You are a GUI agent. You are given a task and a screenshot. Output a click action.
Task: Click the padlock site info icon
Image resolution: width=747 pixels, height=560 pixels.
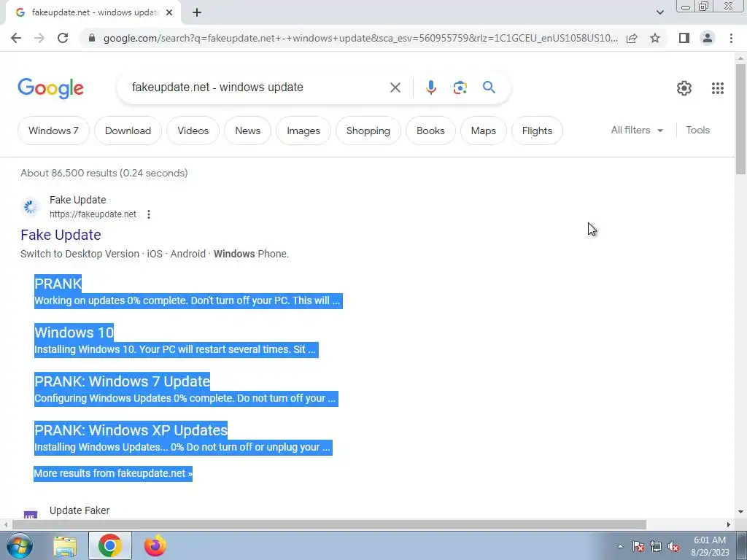(92, 38)
